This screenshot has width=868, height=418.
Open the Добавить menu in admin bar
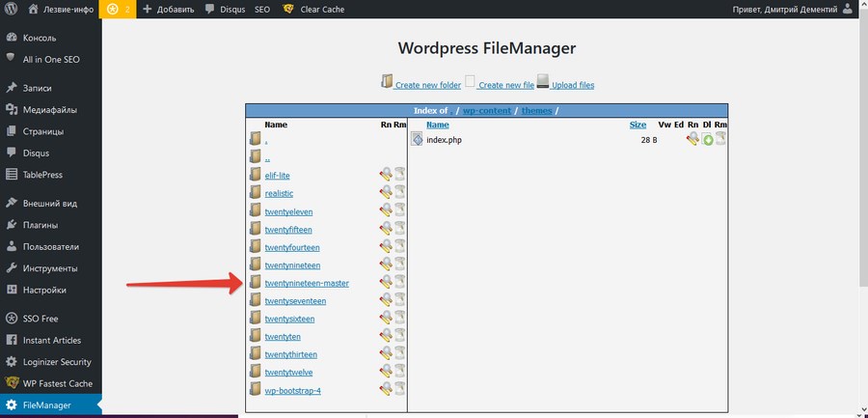pos(168,10)
